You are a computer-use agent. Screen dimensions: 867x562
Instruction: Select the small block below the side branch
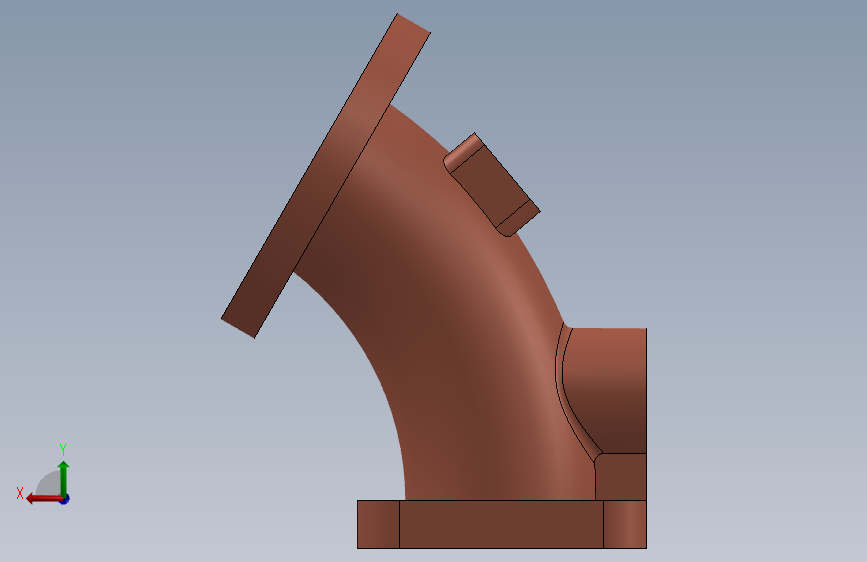[x=621, y=477]
